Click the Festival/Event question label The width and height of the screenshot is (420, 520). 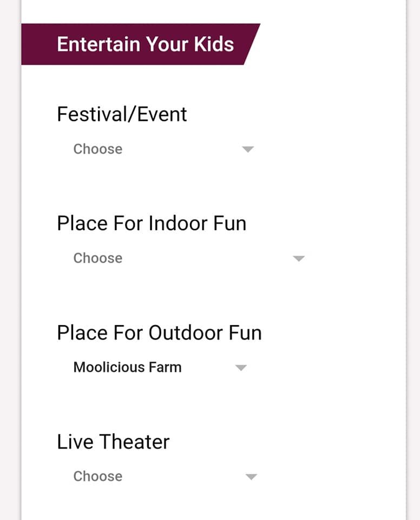point(122,114)
